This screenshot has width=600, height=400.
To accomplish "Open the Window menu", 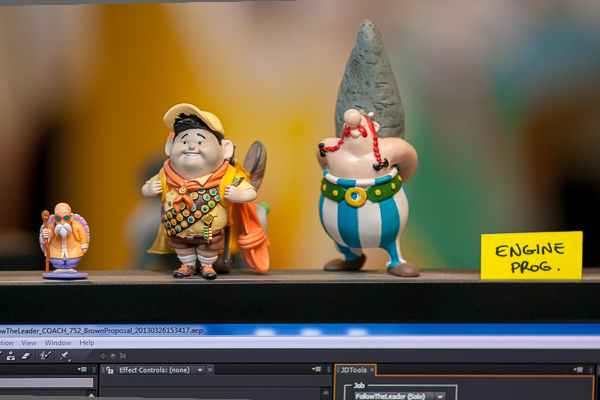I will (58, 343).
